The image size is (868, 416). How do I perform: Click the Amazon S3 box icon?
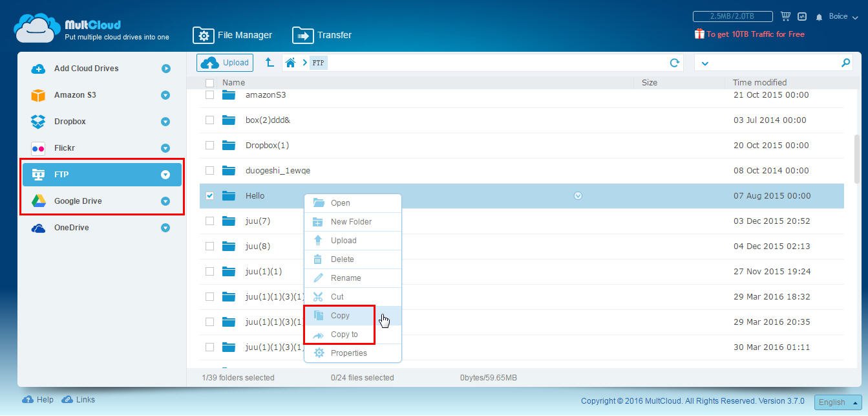click(38, 95)
